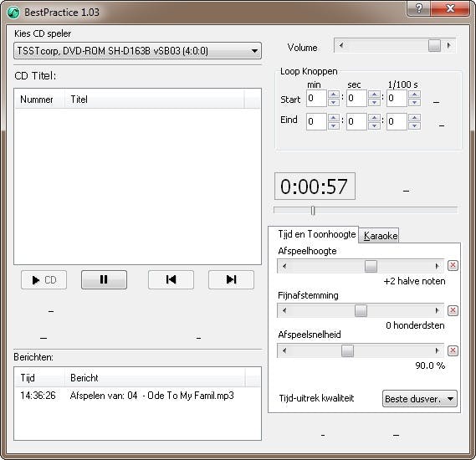
Task: Reset the Fijnafstemming fine-tuning slider
Action: (453, 310)
